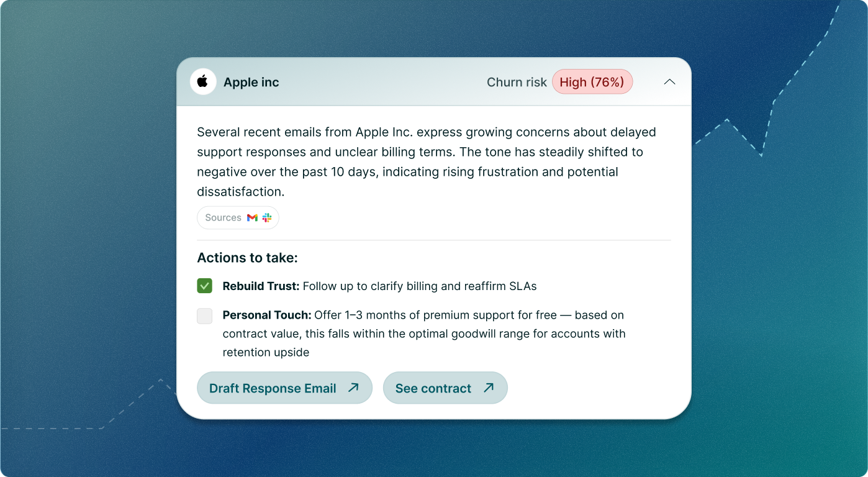The image size is (868, 477).
Task: Click the High (76%) churn risk badge
Action: [592, 82]
